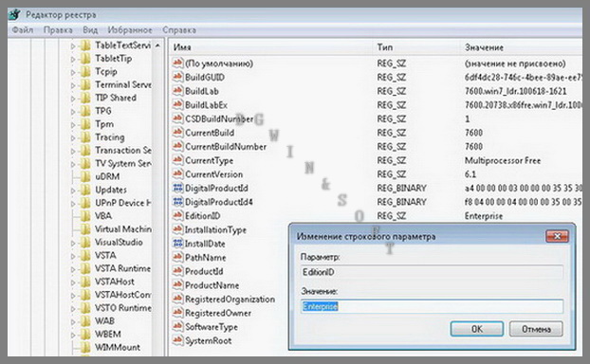Expand the Tracing tree node

point(73,138)
